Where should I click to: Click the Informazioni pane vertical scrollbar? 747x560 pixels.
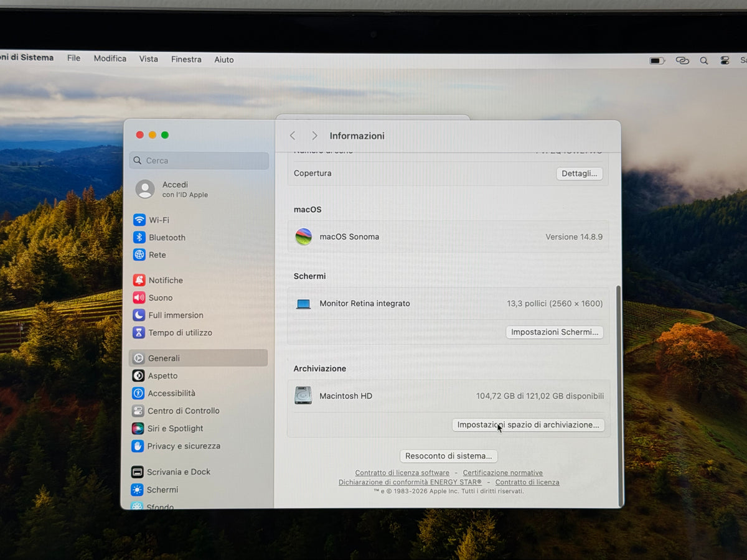pyautogui.click(x=618, y=395)
